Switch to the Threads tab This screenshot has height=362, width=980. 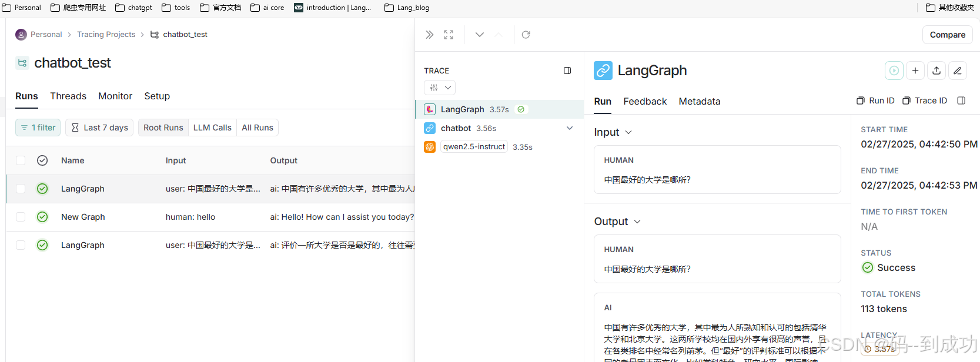pyautogui.click(x=68, y=96)
